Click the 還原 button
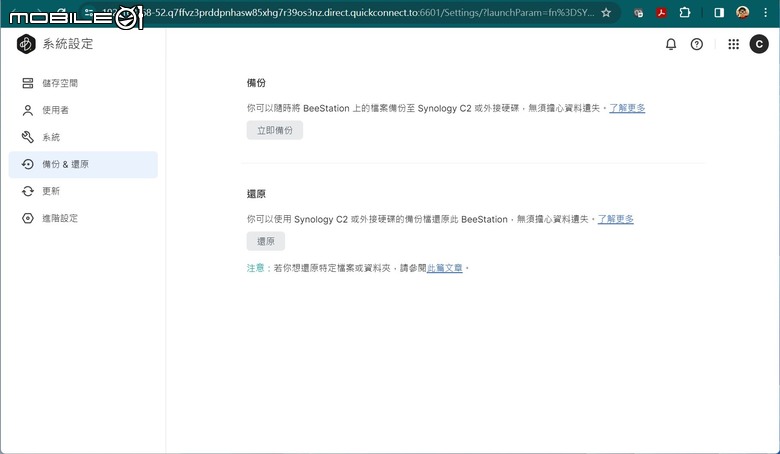This screenshot has height=454, width=780. [266, 241]
